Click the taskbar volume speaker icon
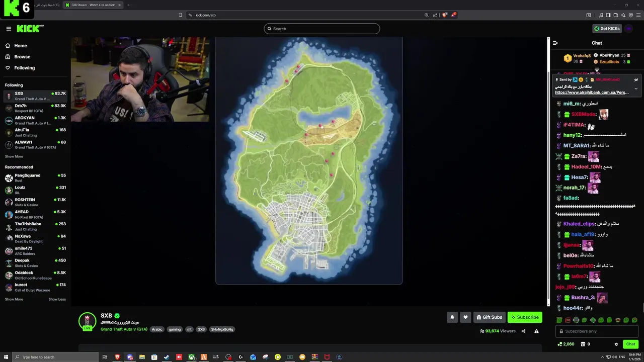The height and width of the screenshot is (362, 644). click(614, 357)
